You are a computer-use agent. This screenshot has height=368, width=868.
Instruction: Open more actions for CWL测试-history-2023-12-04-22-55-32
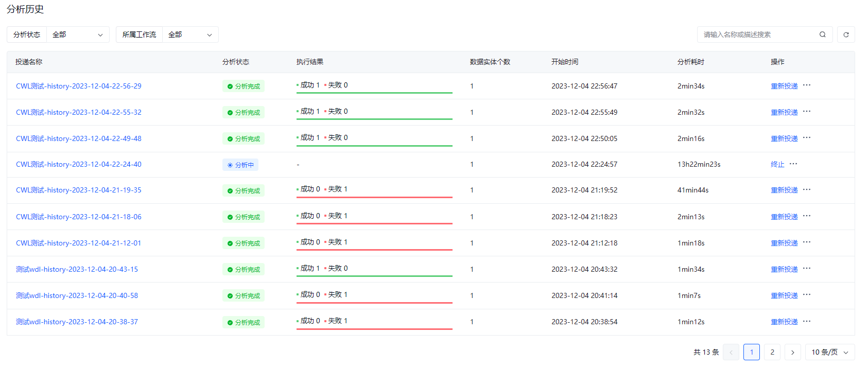[807, 112]
